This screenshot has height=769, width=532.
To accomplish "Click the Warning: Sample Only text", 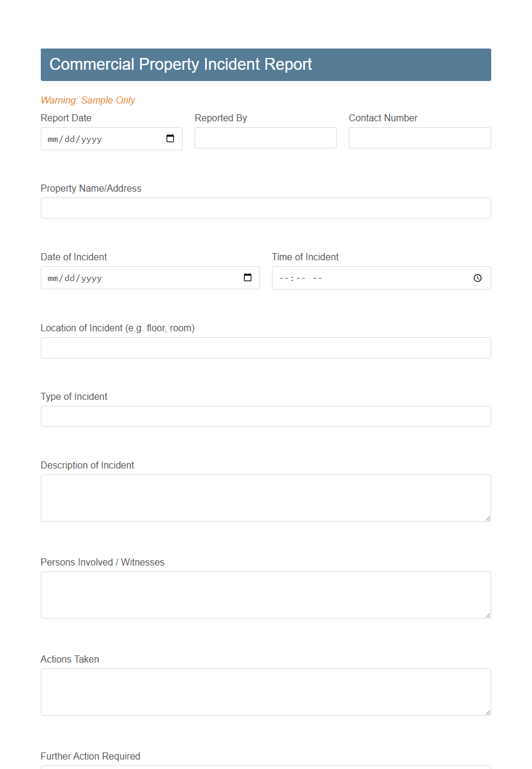I will point(87,100).
